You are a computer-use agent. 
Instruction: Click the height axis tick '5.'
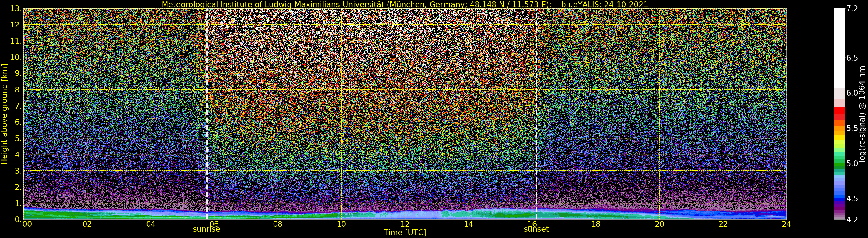[18, 138]
